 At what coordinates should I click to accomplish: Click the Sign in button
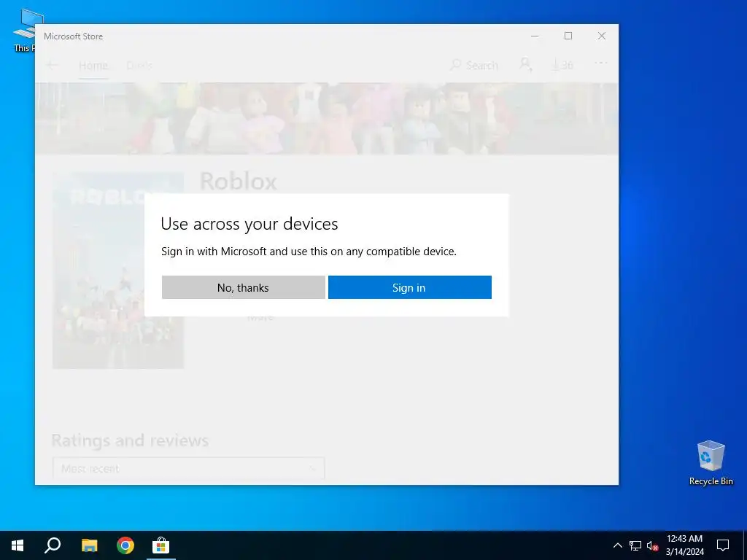point(410,287)
